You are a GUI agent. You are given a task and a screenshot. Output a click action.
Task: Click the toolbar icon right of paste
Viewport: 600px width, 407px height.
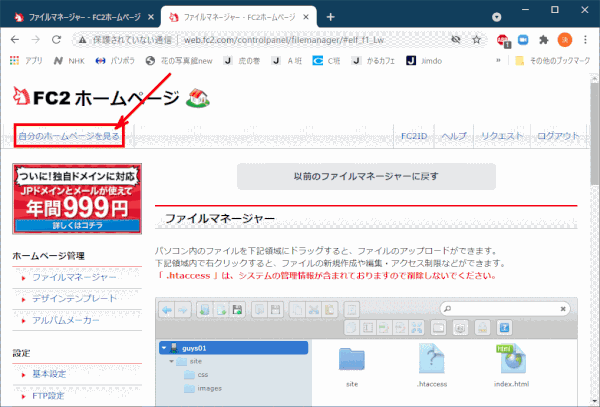click(352, 310)
